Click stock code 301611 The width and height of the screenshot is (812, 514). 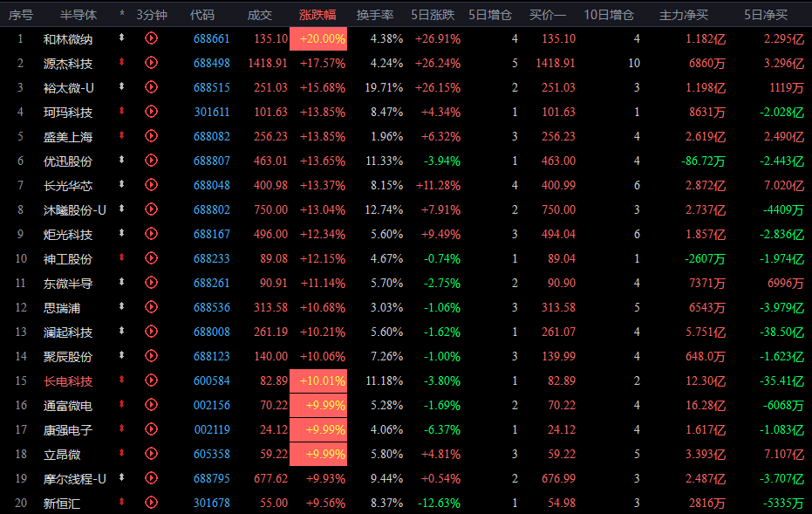pyautogui.click(x=212, y=112)
